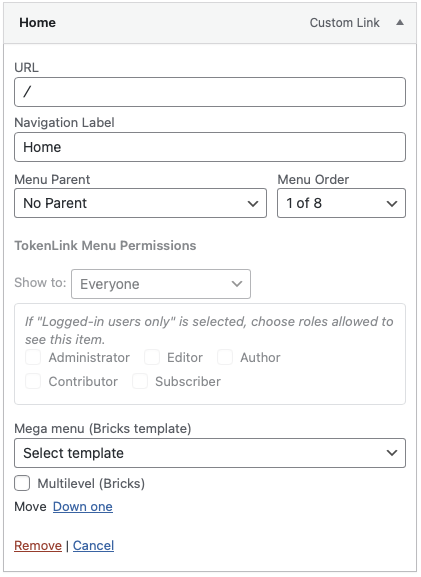Enable the Multilevel (Bricks) checkbox

pyautogui.click(x=22, y=483)
